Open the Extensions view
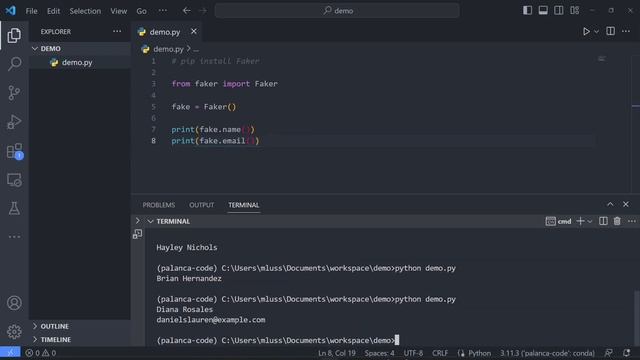640x360 pixels. click(x=15, y=151)
